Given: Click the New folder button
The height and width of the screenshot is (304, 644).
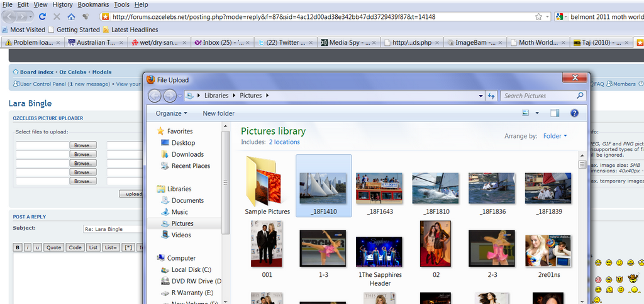Looking at the screenshot, I should (218, 113).
